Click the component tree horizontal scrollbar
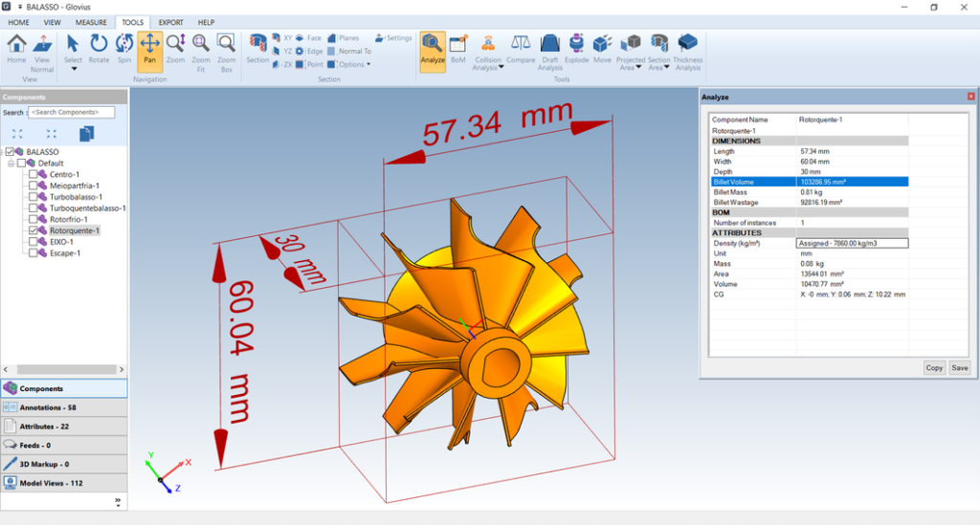980x525 pixels. (66, 369)
